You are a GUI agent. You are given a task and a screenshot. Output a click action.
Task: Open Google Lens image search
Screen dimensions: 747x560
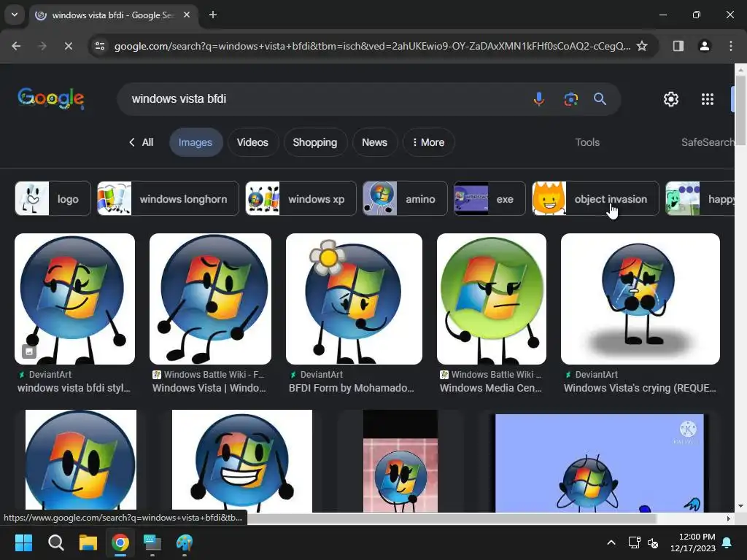[x=570, y=99]
